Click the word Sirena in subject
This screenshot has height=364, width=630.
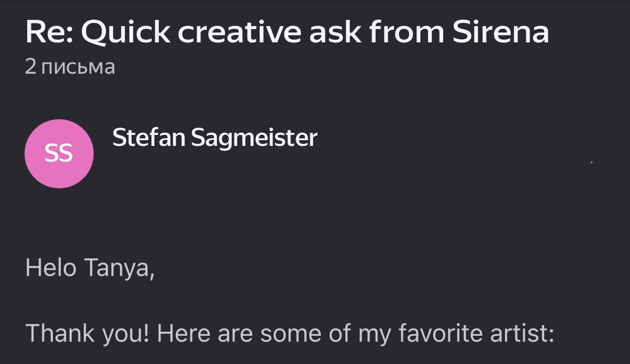tap(501, 32)
